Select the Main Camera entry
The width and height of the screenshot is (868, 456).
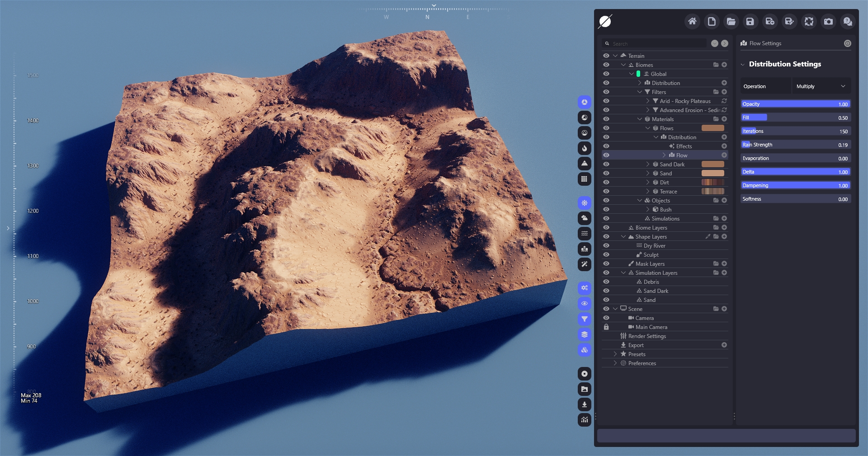coord(651,327)
